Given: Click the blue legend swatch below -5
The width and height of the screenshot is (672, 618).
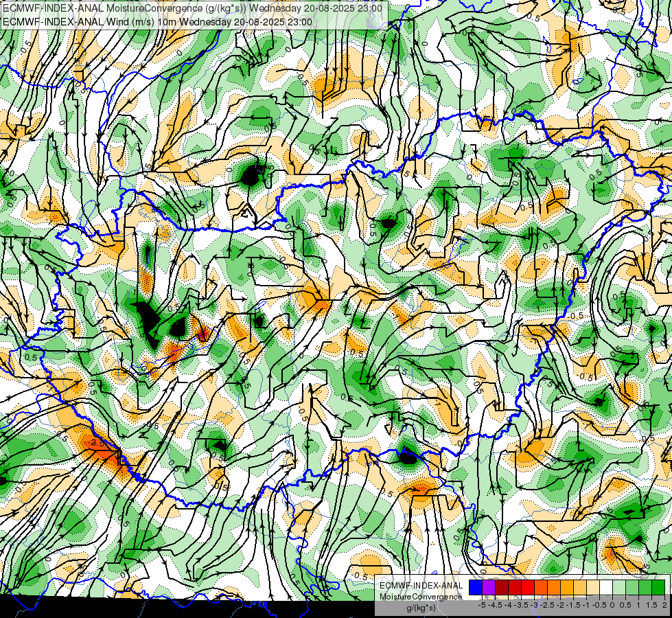Looking at the screenshot, I should (476, 588).
